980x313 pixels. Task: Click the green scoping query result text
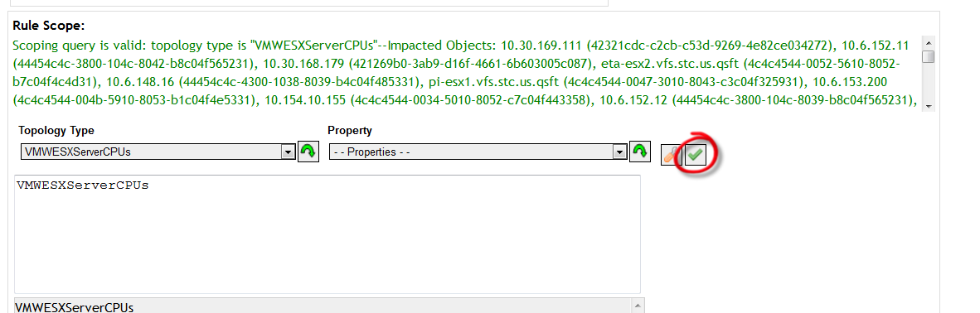[x=466, y=73]
